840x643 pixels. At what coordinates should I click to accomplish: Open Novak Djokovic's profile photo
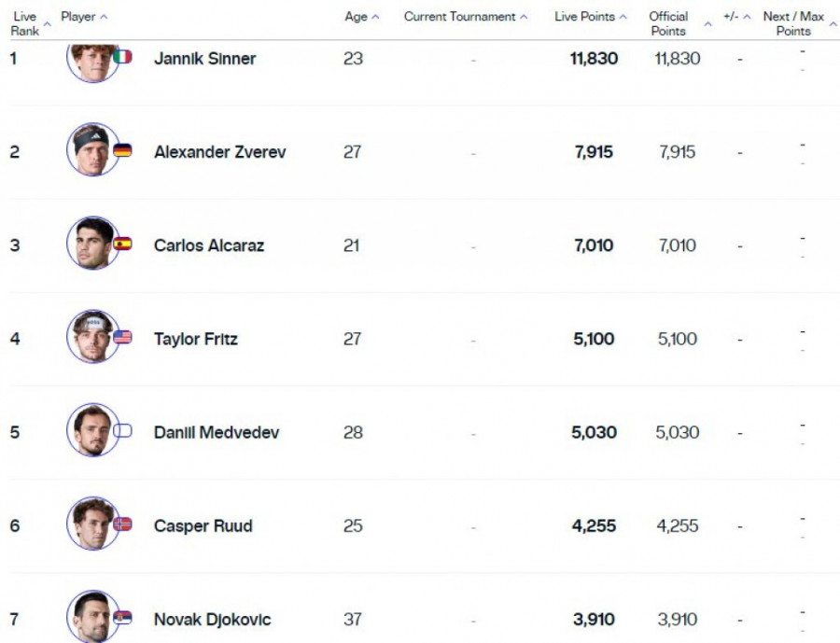coord(92,616)
